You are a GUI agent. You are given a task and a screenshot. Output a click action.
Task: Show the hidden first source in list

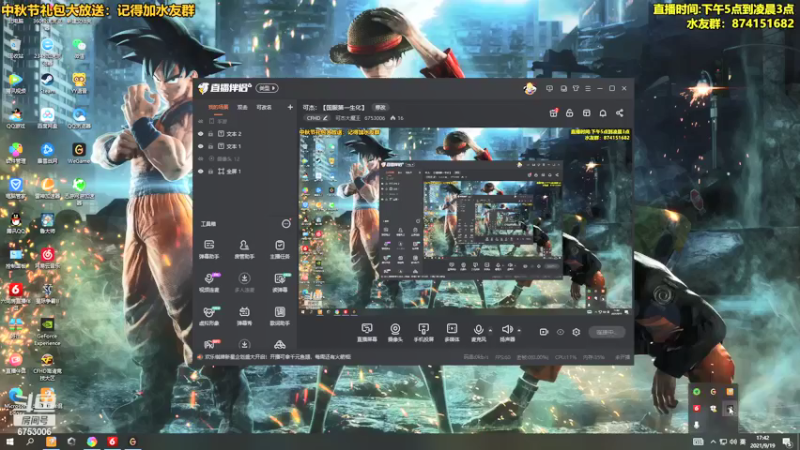pos(201,121)
